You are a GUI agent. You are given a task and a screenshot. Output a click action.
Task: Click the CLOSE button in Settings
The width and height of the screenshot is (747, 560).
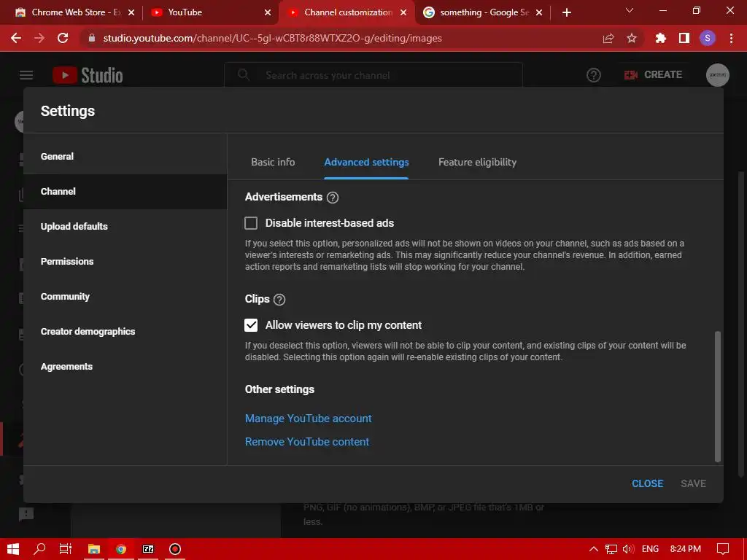tap(648, 484)
